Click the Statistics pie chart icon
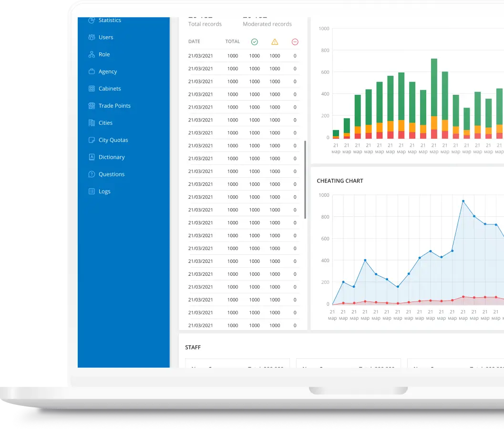Image resolution: width=504 pixels, height=433 pixels. tap(92, 20)
